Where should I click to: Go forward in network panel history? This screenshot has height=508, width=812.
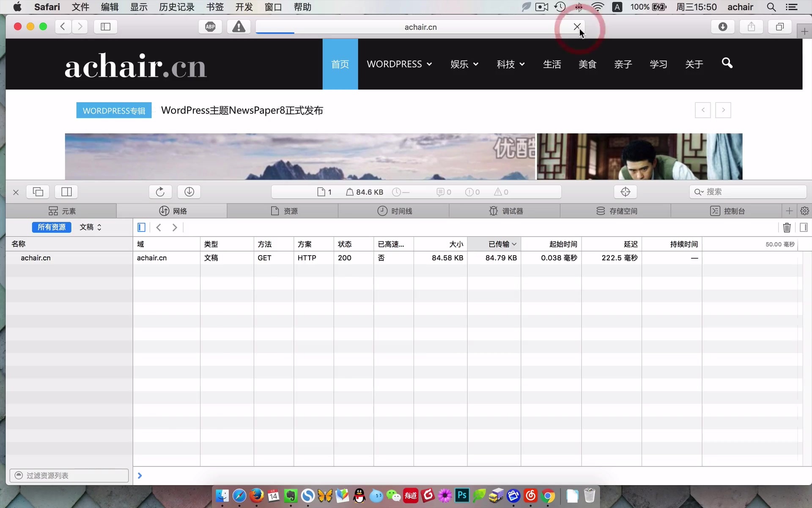[x=174, y=227]
